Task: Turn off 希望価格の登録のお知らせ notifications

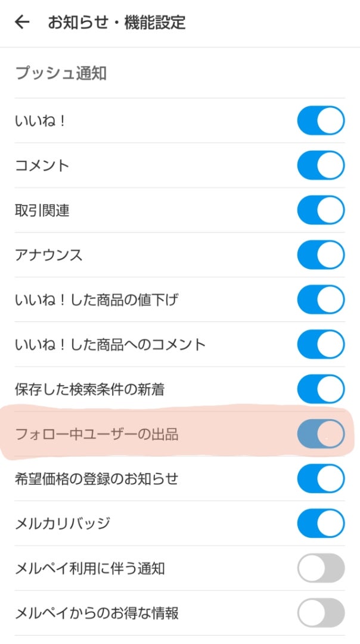Action: pyautogui.click(x=321, y=479)
